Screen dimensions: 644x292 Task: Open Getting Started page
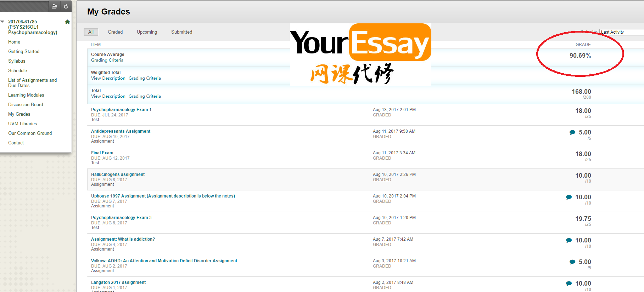click(24, 51)
